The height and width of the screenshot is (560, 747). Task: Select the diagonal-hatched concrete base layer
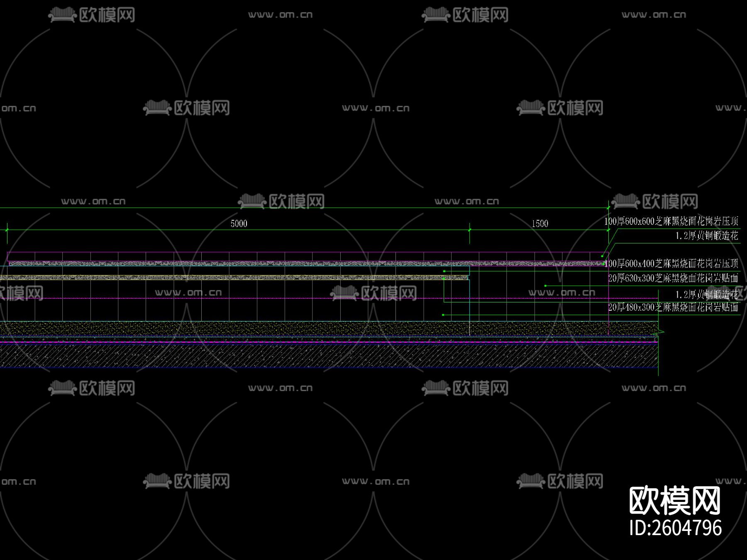click(329, 356)
